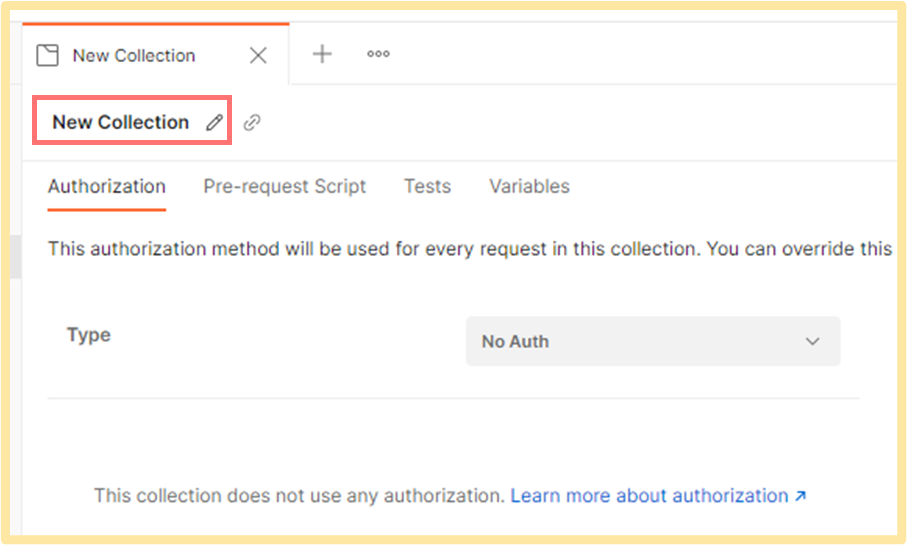Close the New Collection tab

[258, 56]
